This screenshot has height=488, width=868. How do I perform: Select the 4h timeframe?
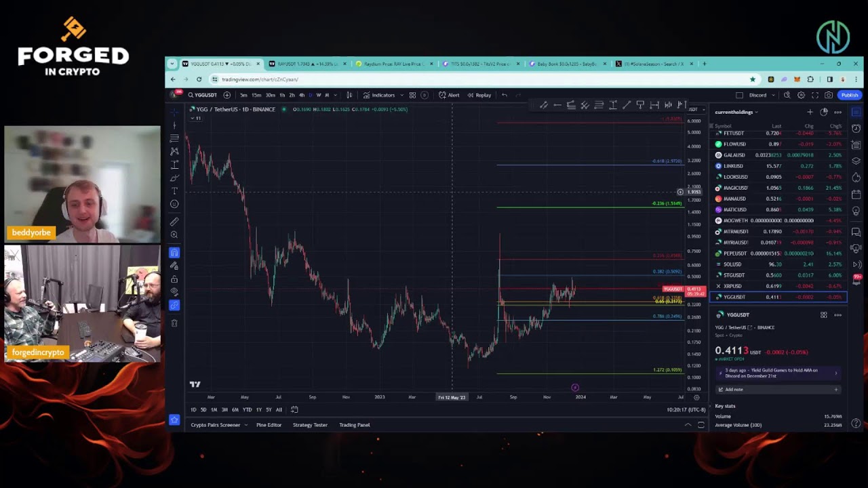click(x=302, y=95)
